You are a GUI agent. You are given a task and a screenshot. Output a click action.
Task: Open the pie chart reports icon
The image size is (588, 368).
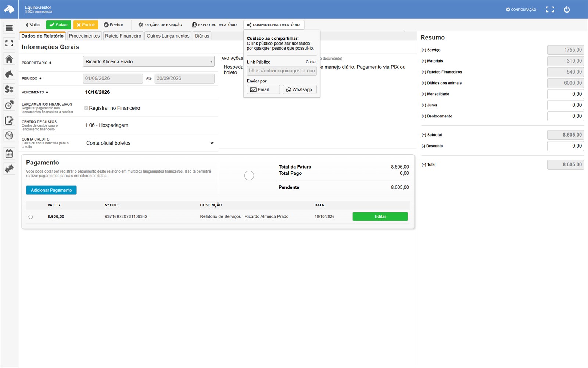coord(9,135)
